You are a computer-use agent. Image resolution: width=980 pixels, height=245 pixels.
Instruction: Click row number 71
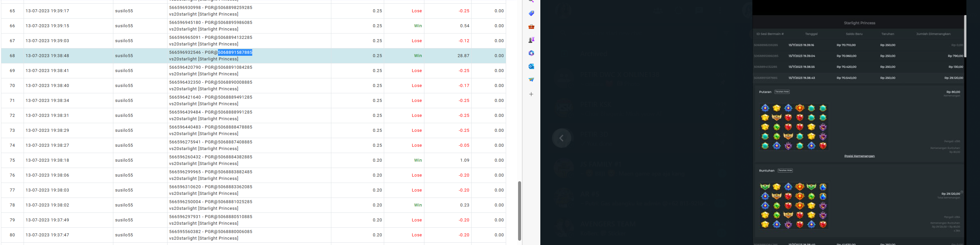(12, 101)
